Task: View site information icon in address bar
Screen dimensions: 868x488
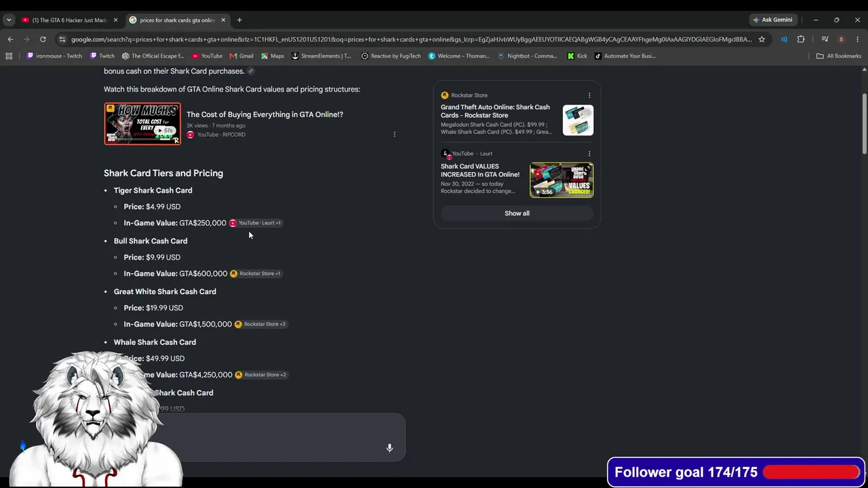Action: [62, 39]
